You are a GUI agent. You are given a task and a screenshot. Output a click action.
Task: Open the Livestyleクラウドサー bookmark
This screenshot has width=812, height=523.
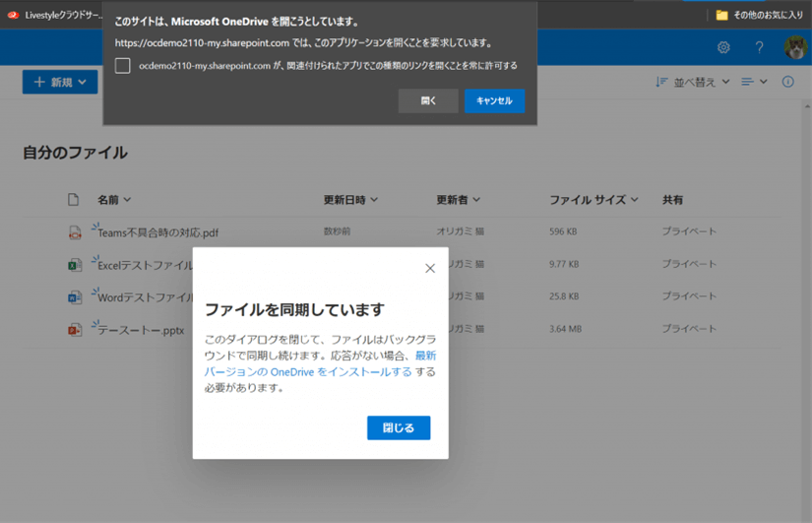point(55,15)
